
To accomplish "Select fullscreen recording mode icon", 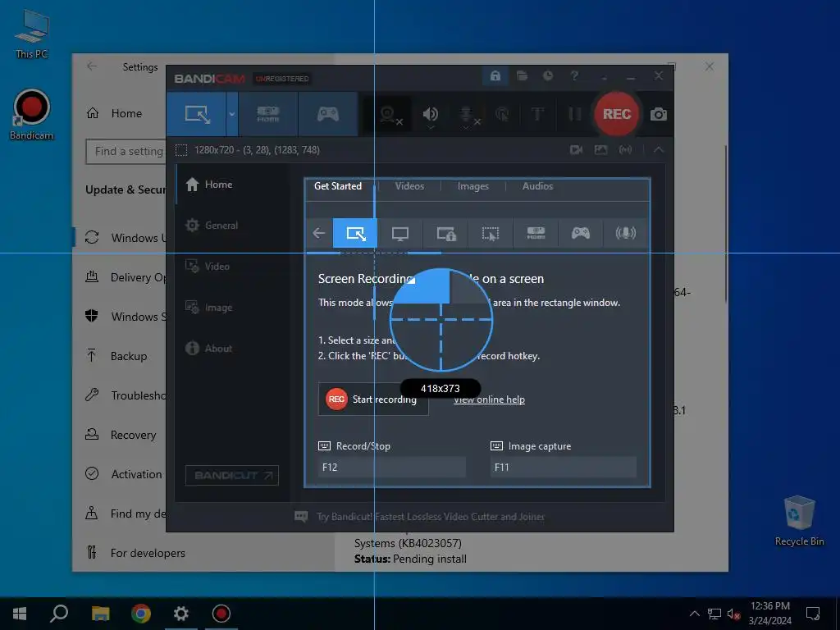I will pyautogui.click(x=400, y=233).
